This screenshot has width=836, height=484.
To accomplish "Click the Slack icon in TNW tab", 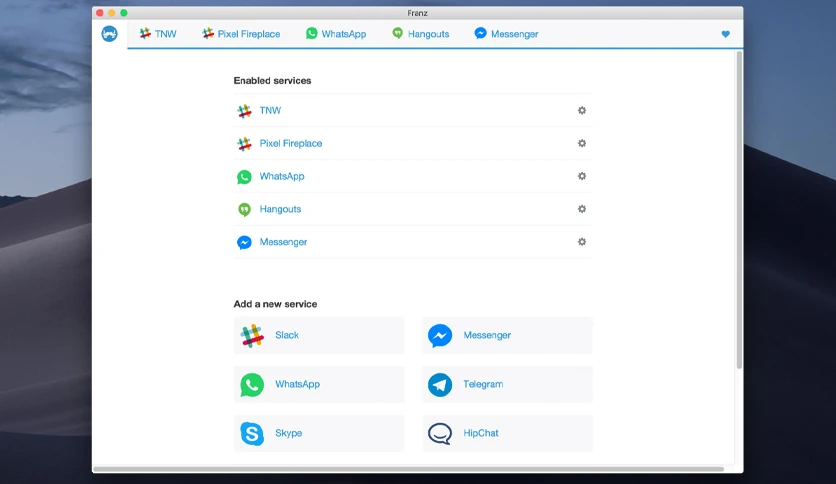I will 145,34.
